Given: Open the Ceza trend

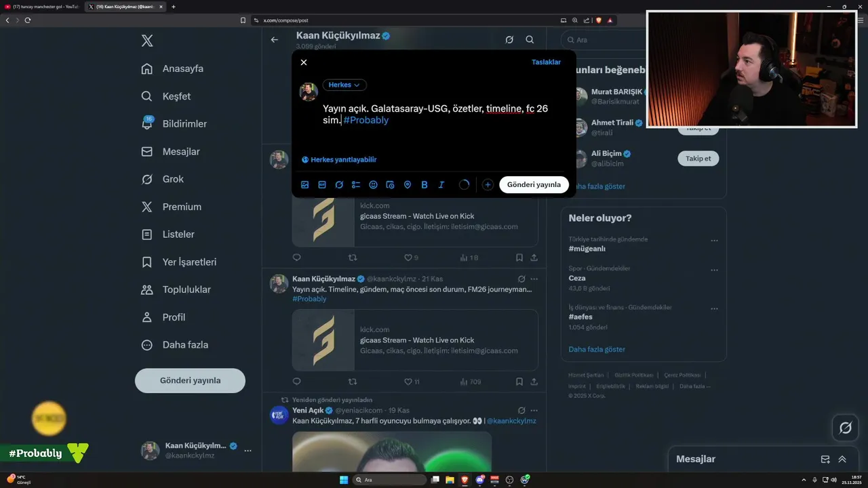Looking at the screenshot, I should [577, 278].
